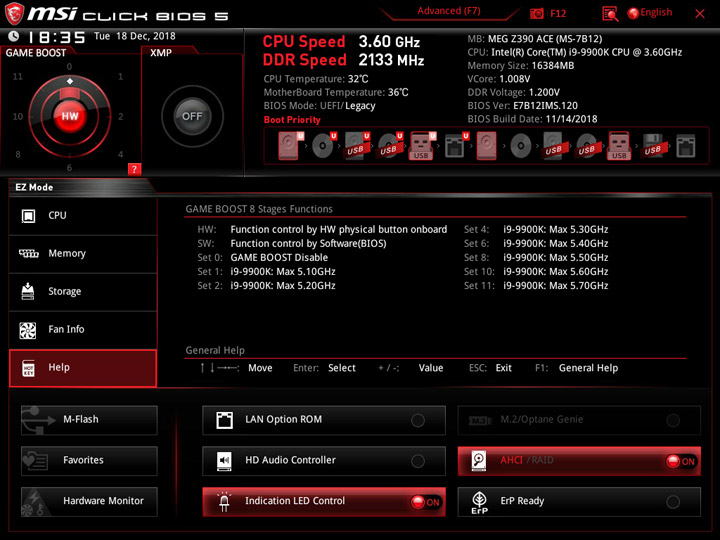Click the Boot Priority label
720x540 pixels.
[x=292, y=120]
